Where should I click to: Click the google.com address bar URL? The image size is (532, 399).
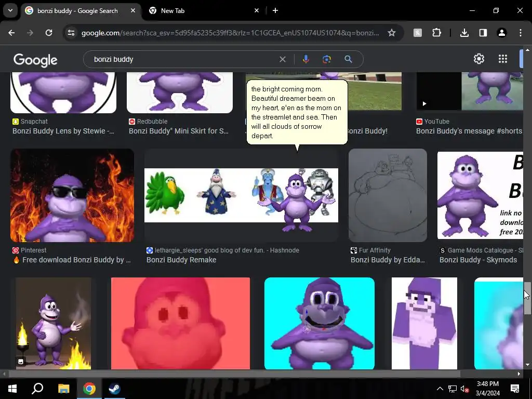pos(230,33)
